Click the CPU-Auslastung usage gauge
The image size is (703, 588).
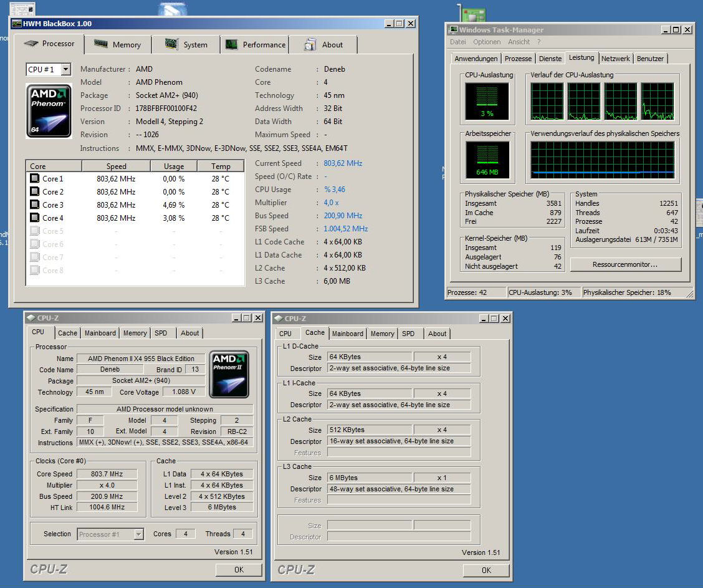point(487,102)
